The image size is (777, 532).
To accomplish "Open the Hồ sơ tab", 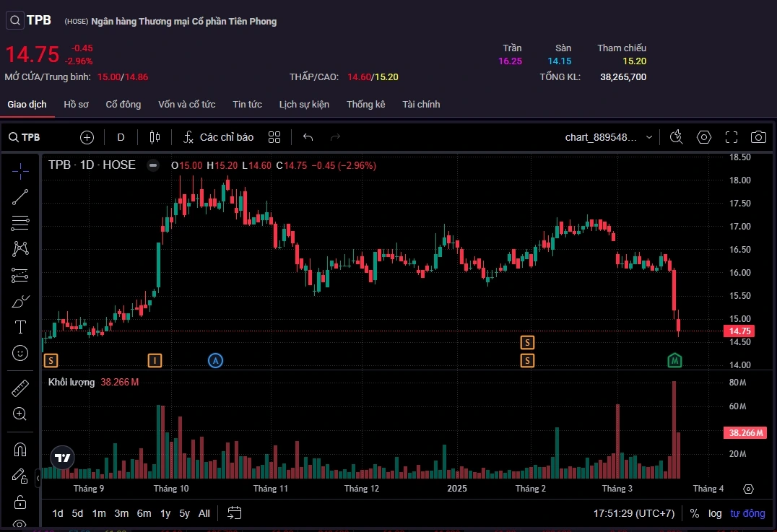I will tap(77, 105).
